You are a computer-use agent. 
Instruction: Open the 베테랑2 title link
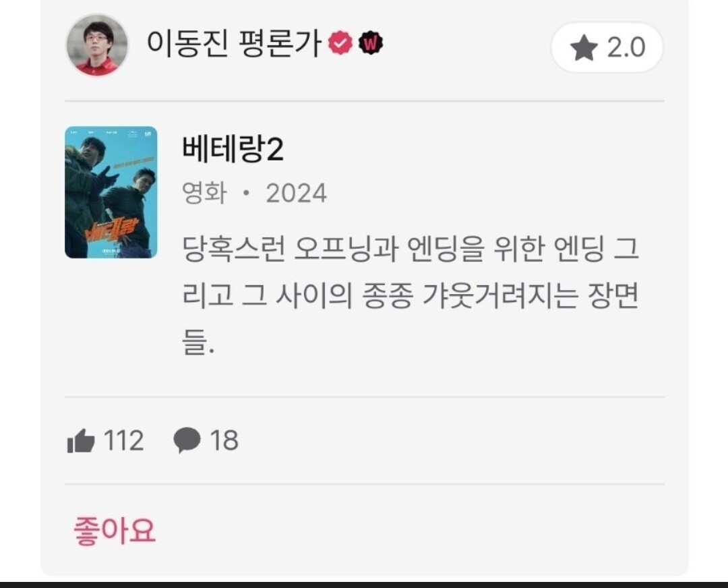click(233, 149)
